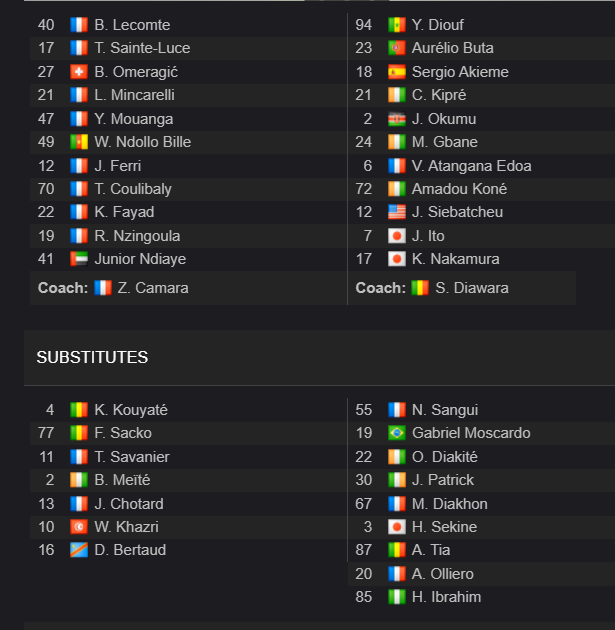Screen dimensions: 615x630
Task: Click the Portugal flag next to Aurélio Buta
Action: point(396,48)
